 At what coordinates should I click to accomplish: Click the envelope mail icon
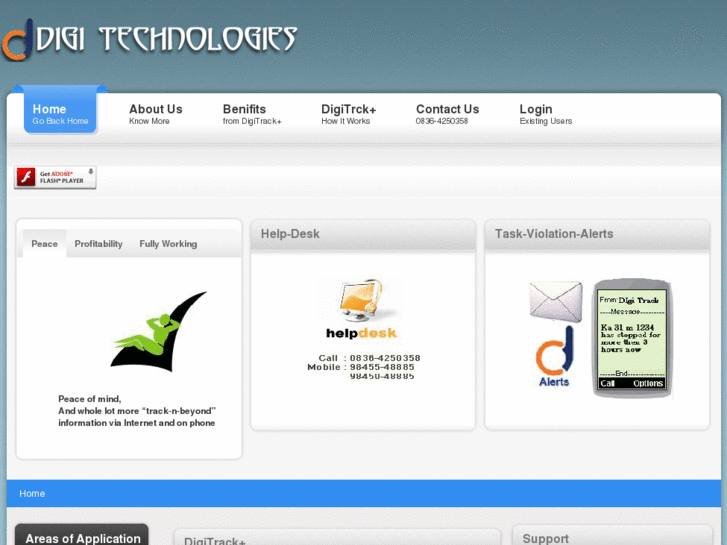click(555, 301)
